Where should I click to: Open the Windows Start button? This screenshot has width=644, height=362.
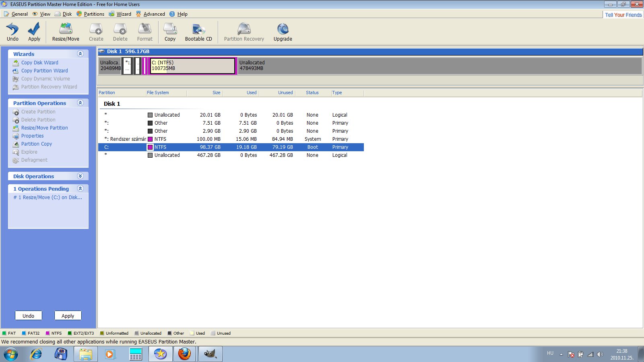tap(11, 354)
